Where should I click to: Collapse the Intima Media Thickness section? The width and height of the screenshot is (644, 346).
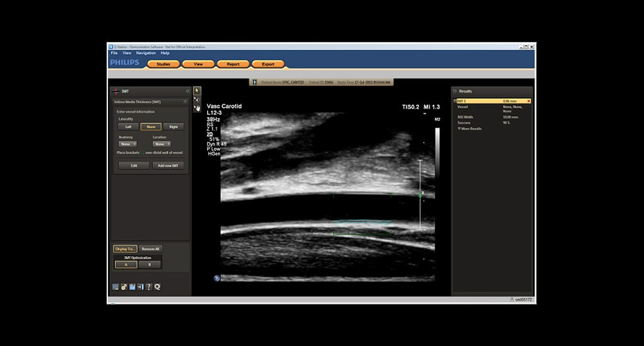coord(185,102)
